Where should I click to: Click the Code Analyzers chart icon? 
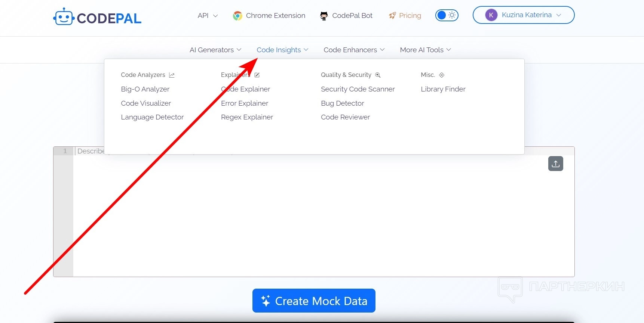172,75
